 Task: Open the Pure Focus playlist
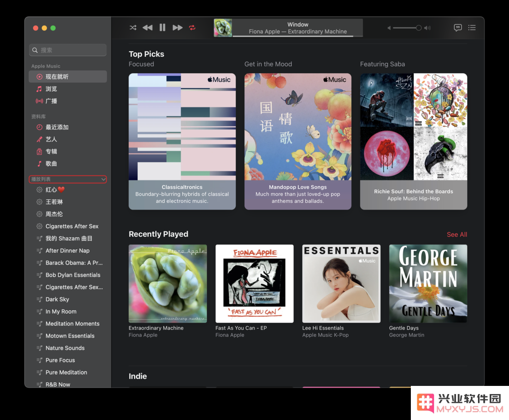[68, 360]
